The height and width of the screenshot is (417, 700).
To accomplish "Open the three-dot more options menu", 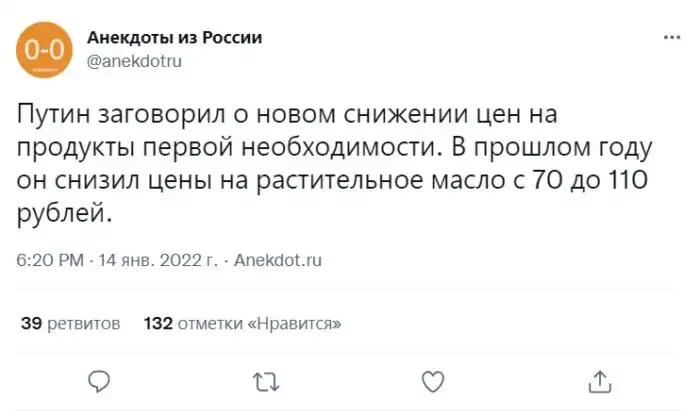I will (671, 36).
